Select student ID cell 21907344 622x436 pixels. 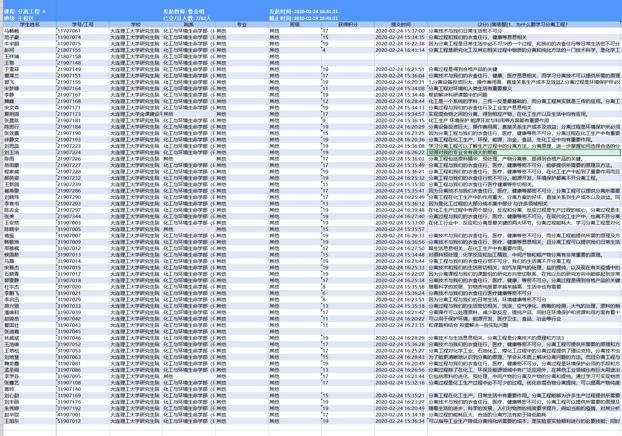click(83, 216)
